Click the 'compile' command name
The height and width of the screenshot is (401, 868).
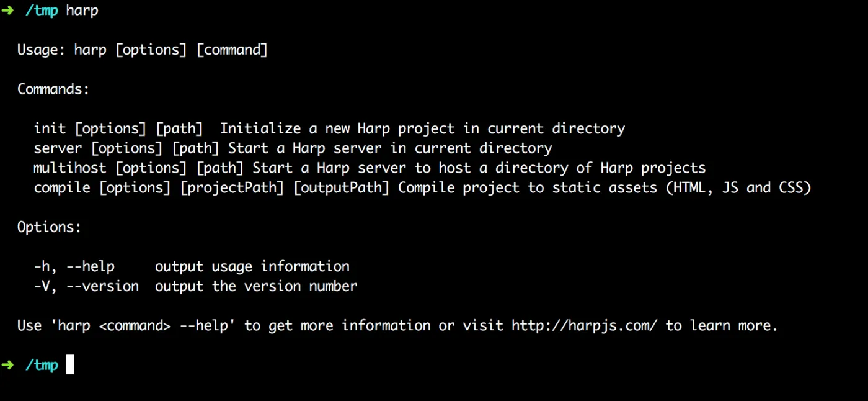[62, 187]
